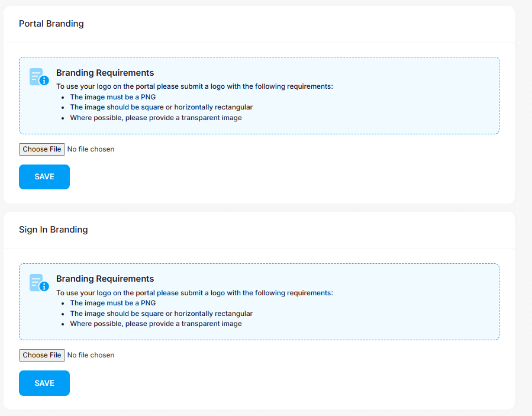The height and width of the screenshot is (416, 532).
Task: Click the info document icon under Portal Branding
Action: (39, 77)
